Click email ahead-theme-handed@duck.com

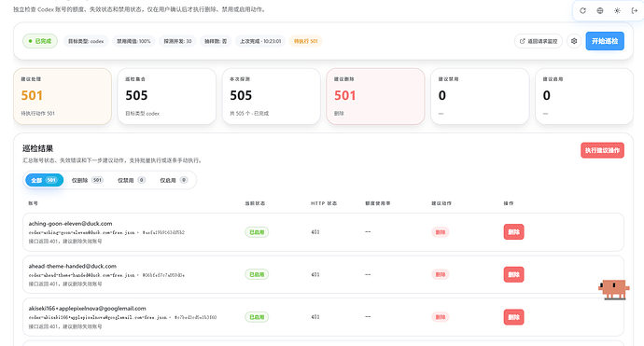point(72,266)
